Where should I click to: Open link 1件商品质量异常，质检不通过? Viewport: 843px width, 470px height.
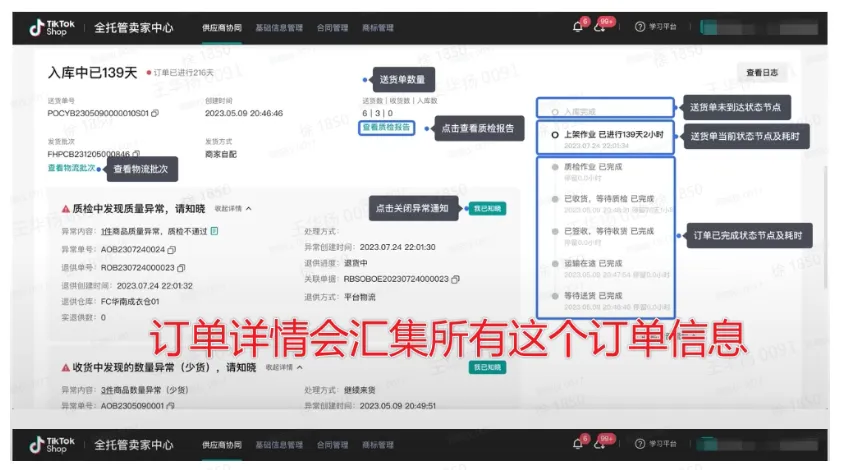[x=154, y=232]
